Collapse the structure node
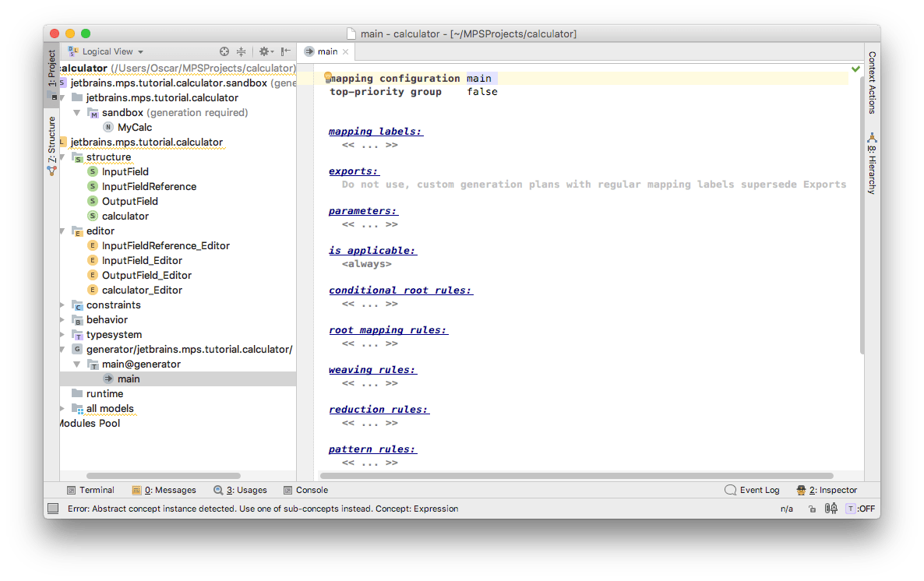Screen dimensions: 924x581 64,157
